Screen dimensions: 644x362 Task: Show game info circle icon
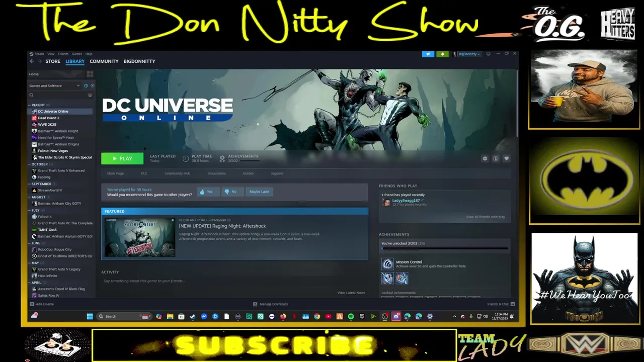click(x=496, y=158)
